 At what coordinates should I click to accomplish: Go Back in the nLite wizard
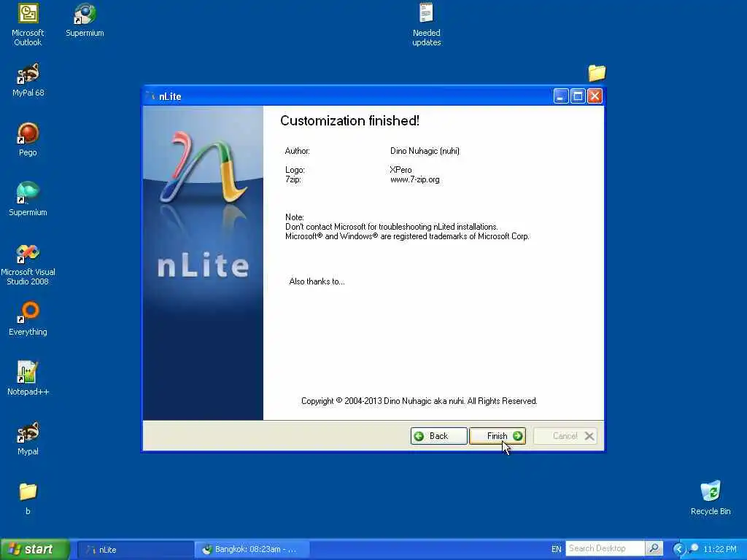click(438, 436)
